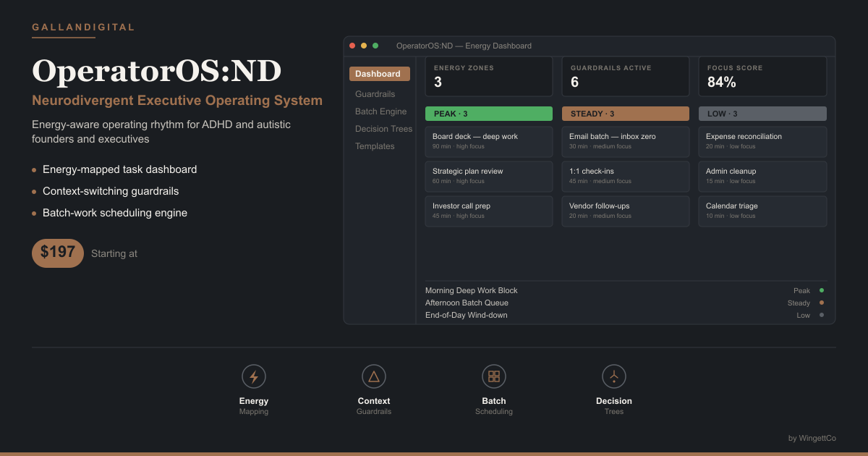The image size is (868, 456).
Task: Click the by WingettCo credit
Action: click(812, 438)
